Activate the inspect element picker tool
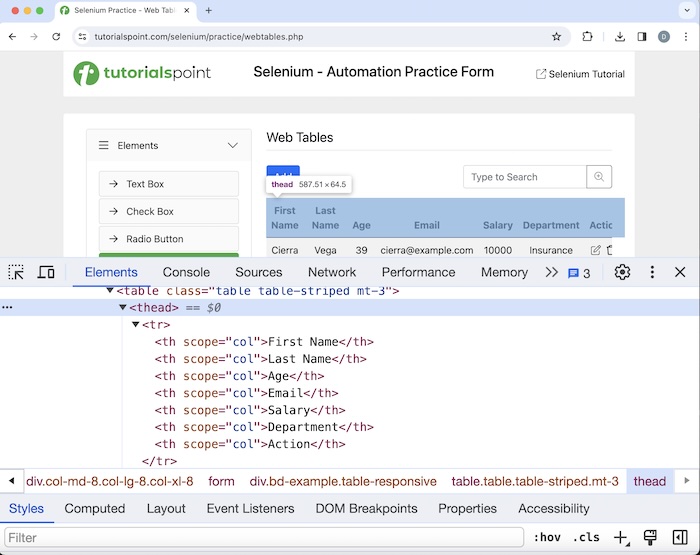The width and height of the screenshot is (700, 555). pos(16,272)
